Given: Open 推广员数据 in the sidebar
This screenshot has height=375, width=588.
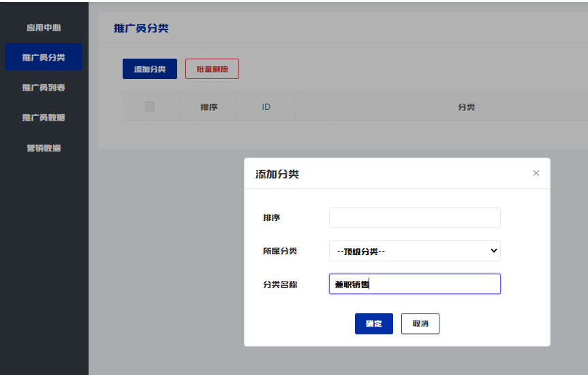Looking at the screenshot, I should tap(44, 117).
